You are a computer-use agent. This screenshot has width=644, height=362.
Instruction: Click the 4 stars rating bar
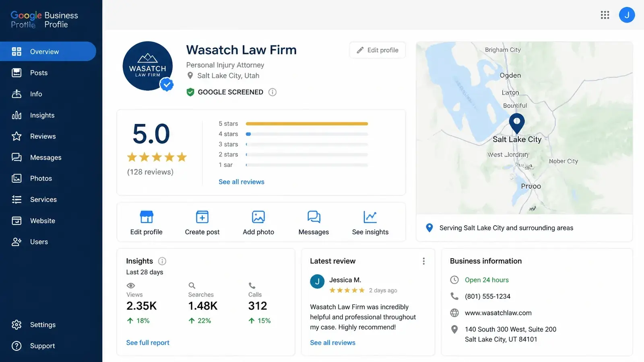307,134
